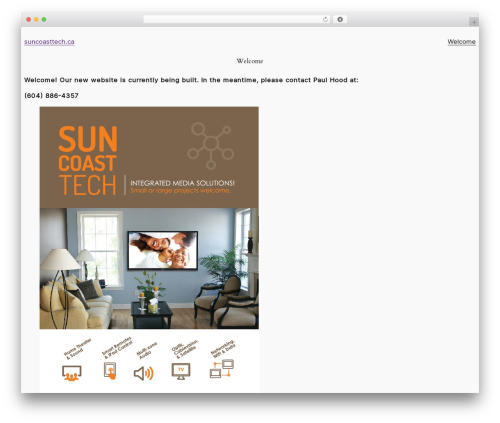Viewport: 500px width, 423px height.
Task: Close the browser window with the red button
Action: (x=29, y=19)
